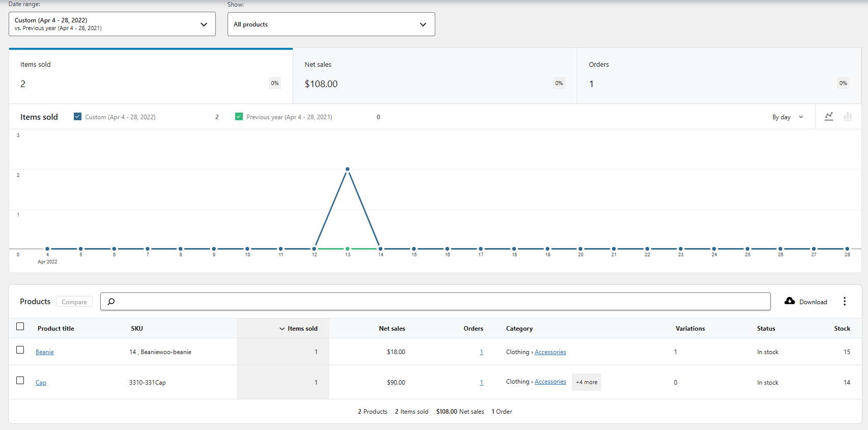
Task: Click the search magnifier icon
Action: [x=111, y=302]
